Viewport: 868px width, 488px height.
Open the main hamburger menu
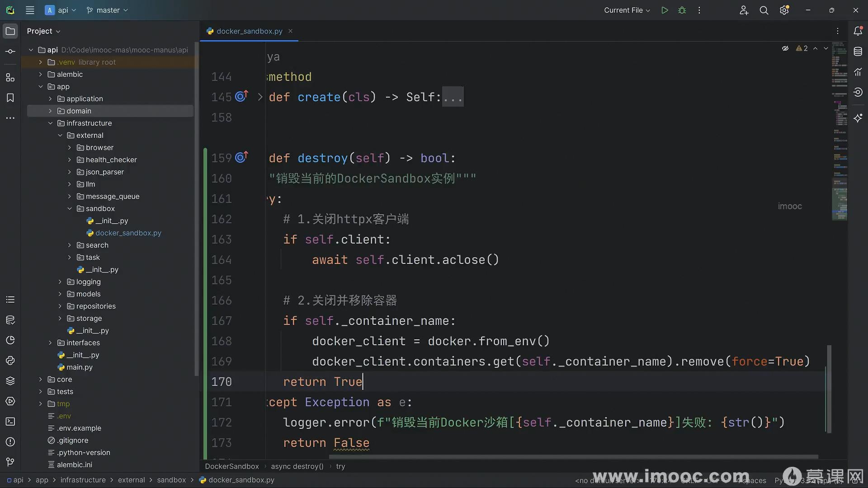tap(30, 10)
